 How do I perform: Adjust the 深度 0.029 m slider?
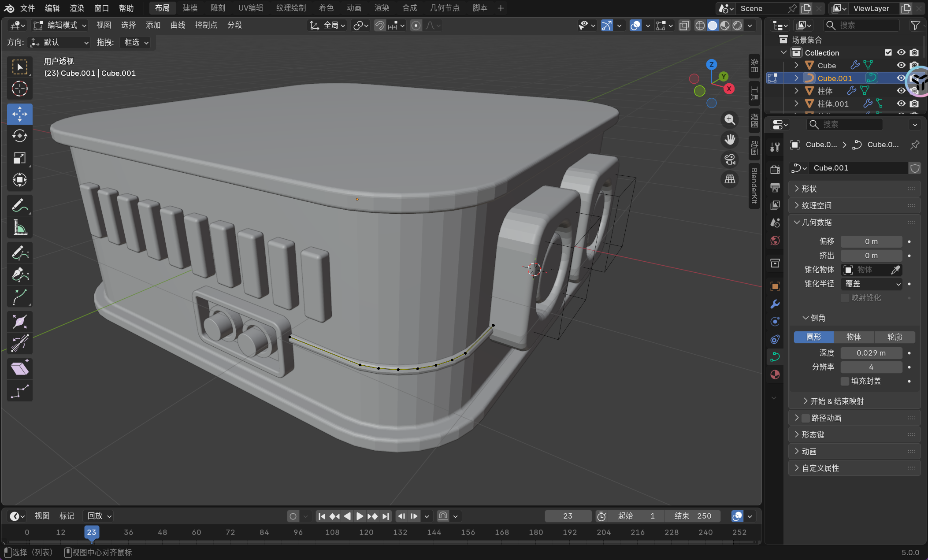pyautogui.click(x=871, y=353)
